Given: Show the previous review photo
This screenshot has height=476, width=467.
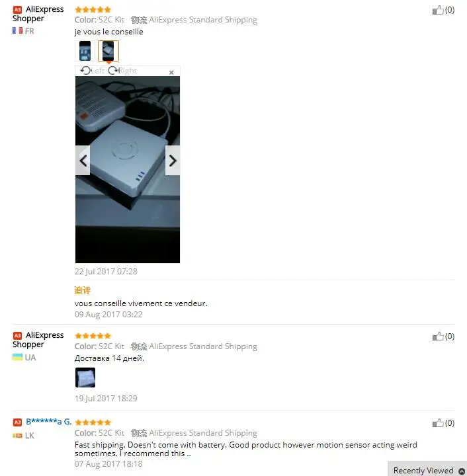Looking at the screenshot, I should point(83,160).
